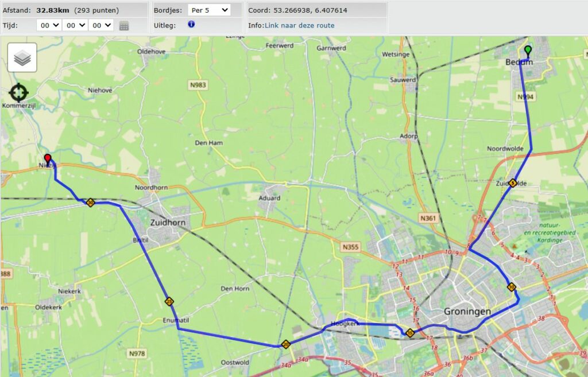
Task: Select the 20 km distance sign
Action: [x=286, y=344]
